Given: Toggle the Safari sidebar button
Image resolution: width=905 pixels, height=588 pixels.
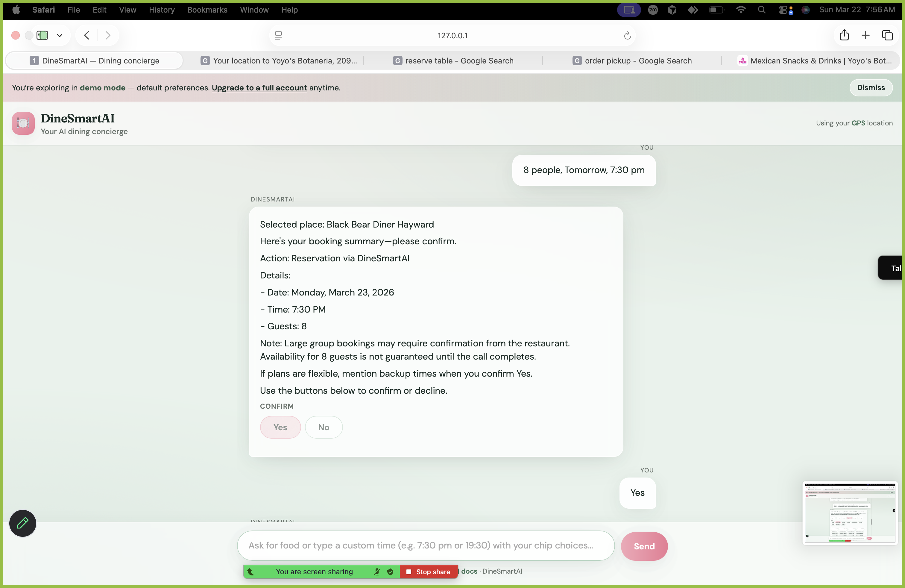Looking at the screenshot, I should (x=42, y=35).
